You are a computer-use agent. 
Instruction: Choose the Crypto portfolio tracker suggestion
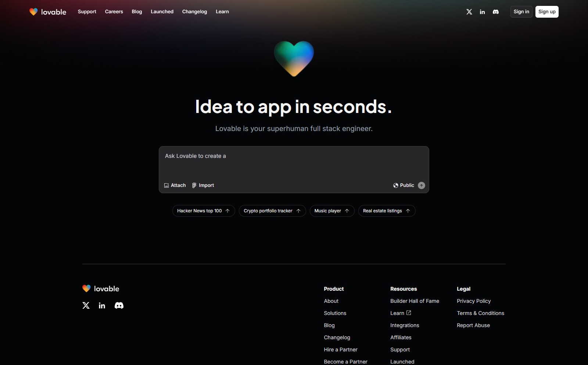[272, 211]
